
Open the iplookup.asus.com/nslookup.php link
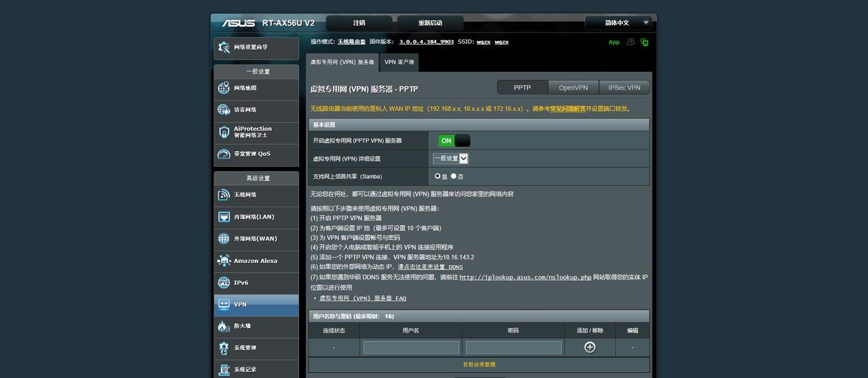coord(526,277)
